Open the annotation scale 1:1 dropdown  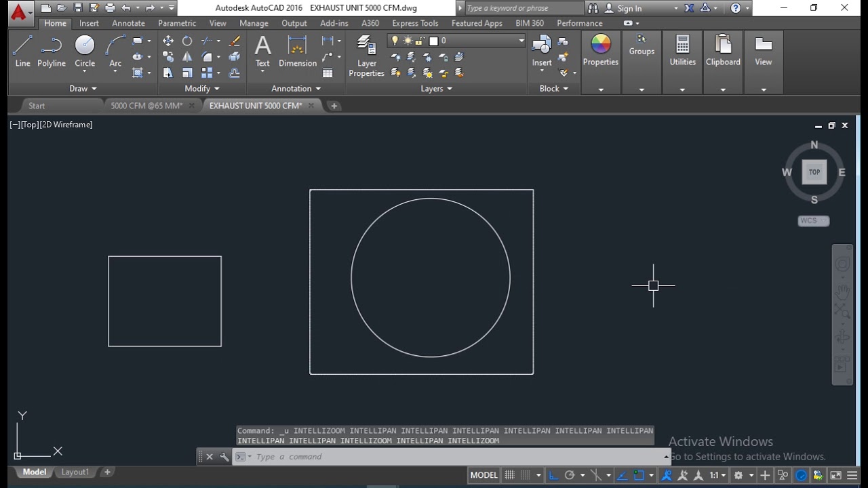[717, 475]
